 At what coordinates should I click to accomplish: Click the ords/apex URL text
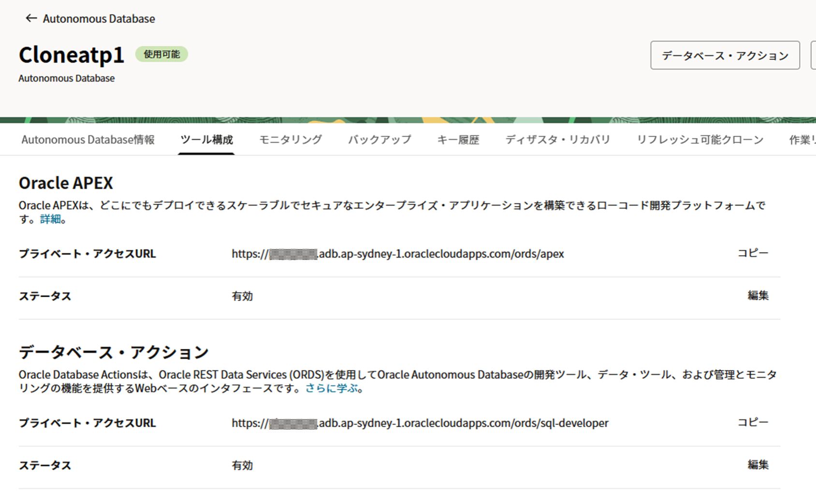(x=398, y=254)
